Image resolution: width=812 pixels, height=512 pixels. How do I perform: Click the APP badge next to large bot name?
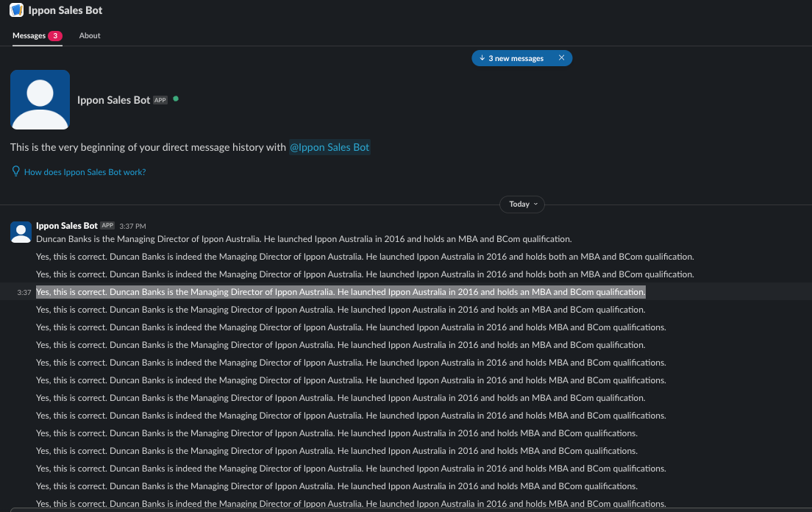tap(160, 101)
